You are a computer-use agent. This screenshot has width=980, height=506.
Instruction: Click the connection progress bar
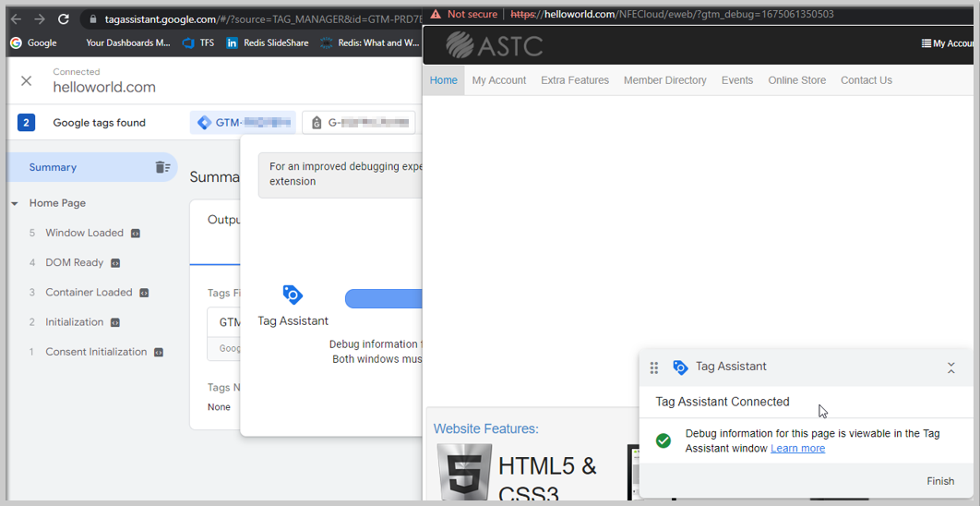point(384,298)
